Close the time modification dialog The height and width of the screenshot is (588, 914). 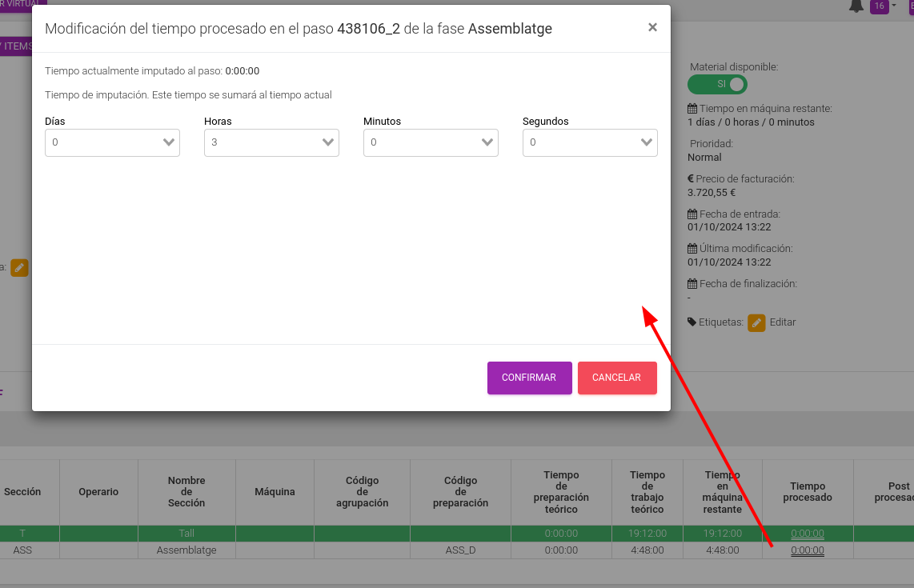tap(652, 27)
